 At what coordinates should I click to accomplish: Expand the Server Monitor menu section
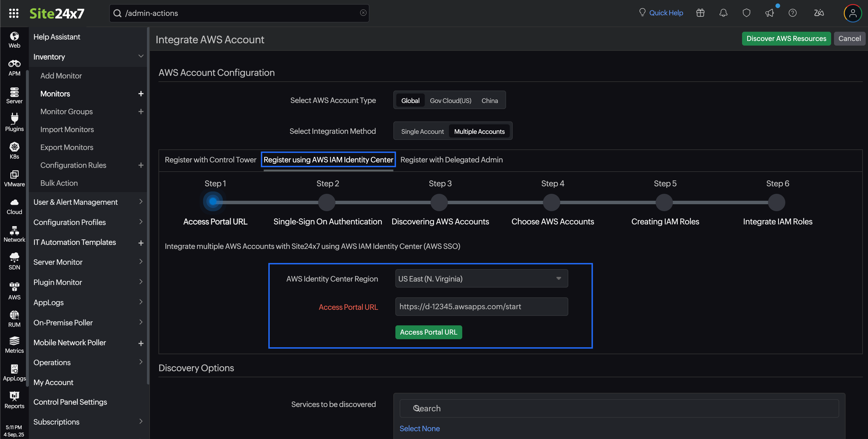pyautogui.click(x=58, y=262)
